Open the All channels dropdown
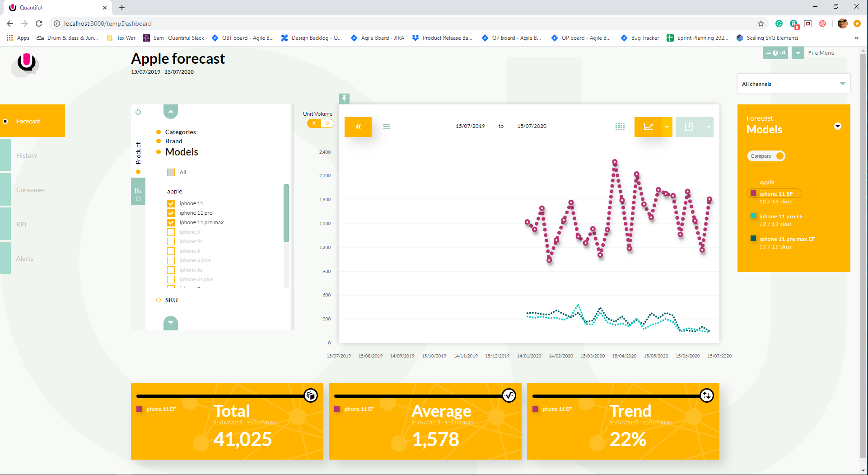This screenshot has width=868, height=475. (x=793, y=84)
